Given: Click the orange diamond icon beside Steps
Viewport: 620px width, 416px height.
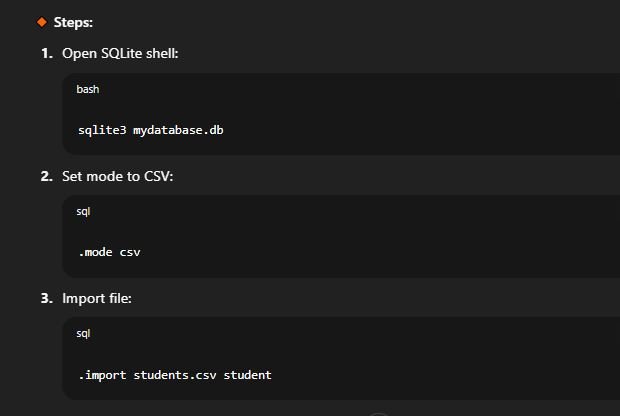Looking at the screenshot, I should pos(42,22).
